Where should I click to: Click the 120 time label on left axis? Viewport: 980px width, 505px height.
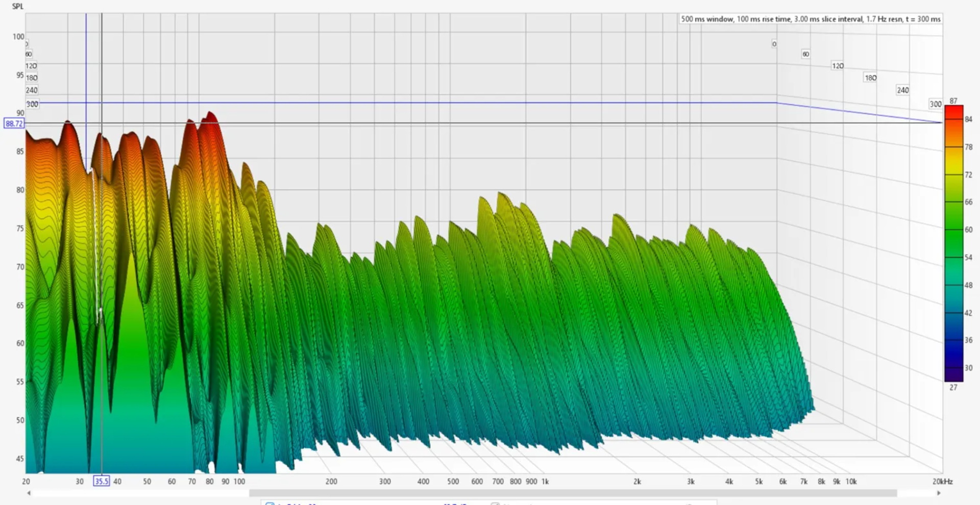pyautogui.click(x=31, y=66)
